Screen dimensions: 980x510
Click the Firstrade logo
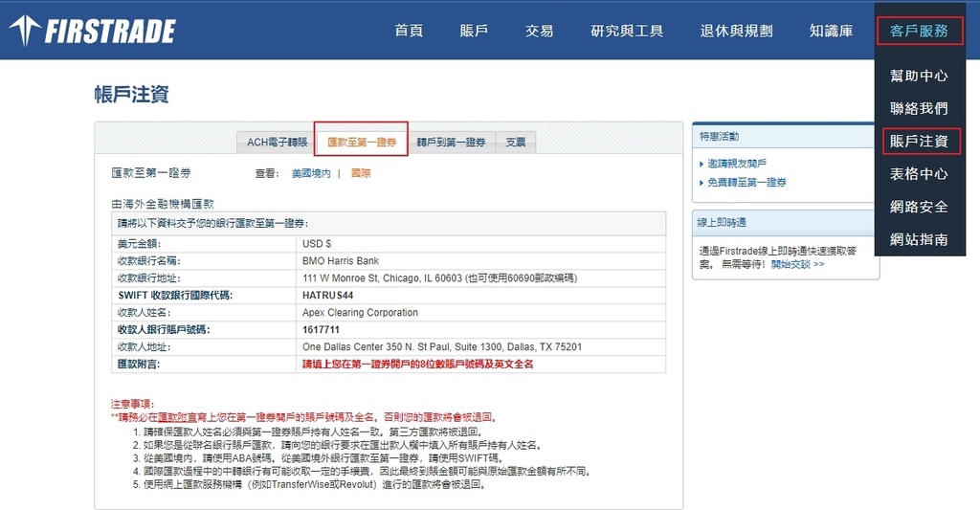tap(93, 31)
